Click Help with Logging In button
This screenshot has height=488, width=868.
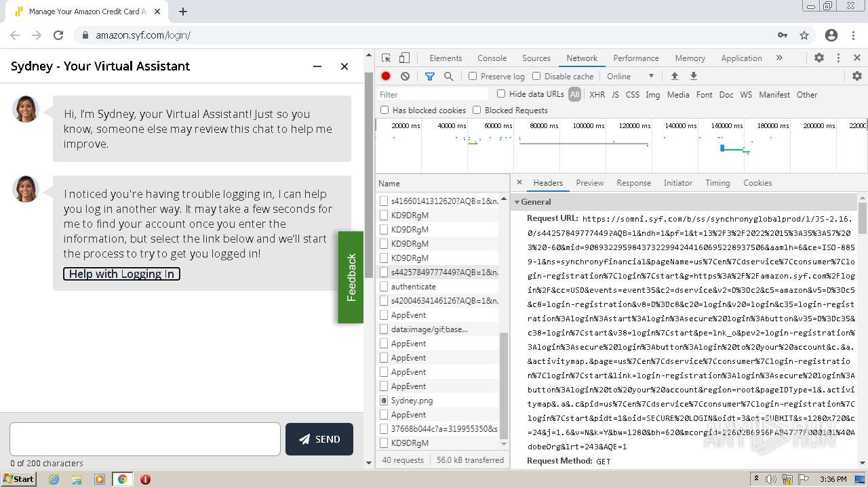point(121,274)
